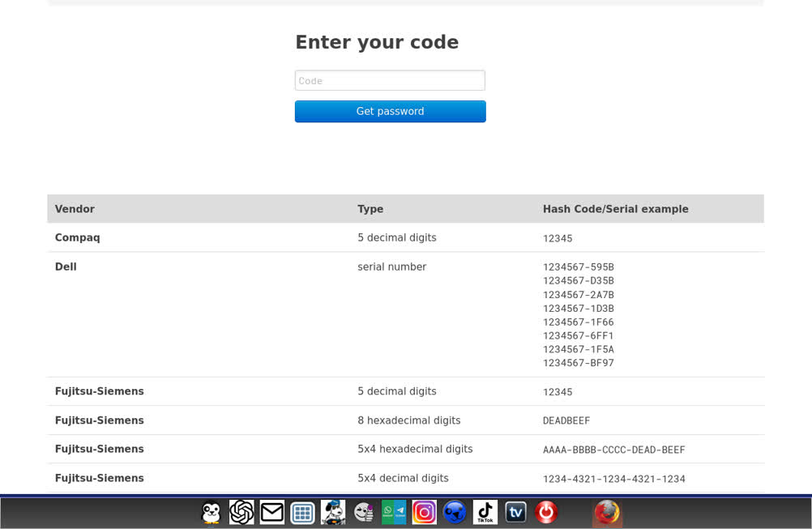Open the mail envelope icon
The width and height of the screenshot is (812, 529).
click(x=272, y=513)
